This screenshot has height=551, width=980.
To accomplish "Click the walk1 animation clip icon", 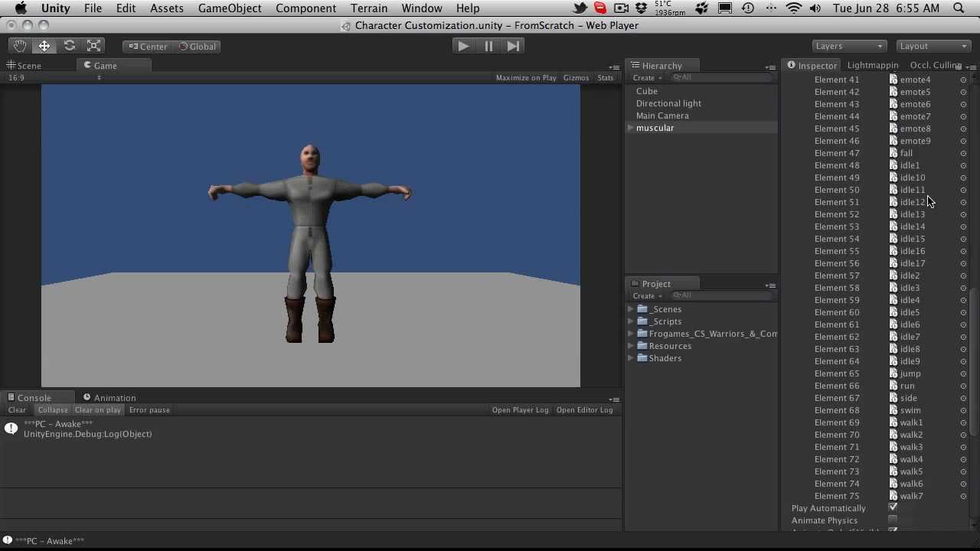I will pos(893,422).
